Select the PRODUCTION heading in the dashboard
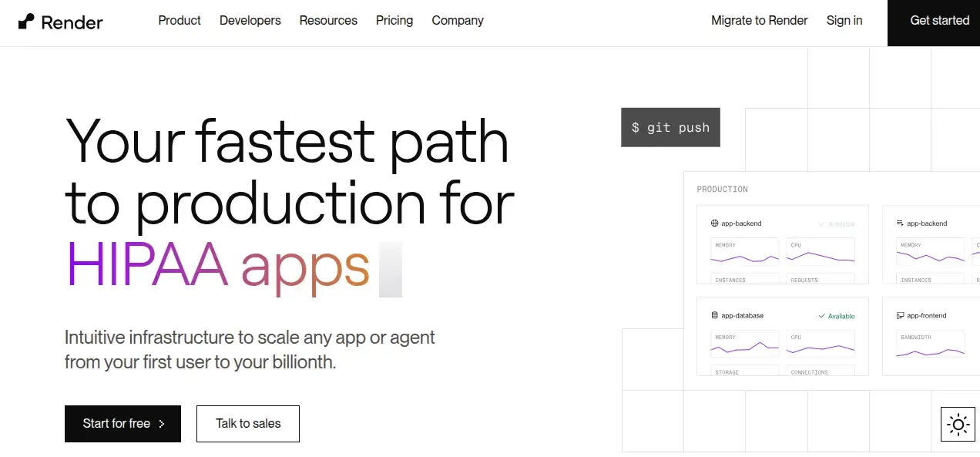This screenshot has width=980, height=457. tap(722, 190)
